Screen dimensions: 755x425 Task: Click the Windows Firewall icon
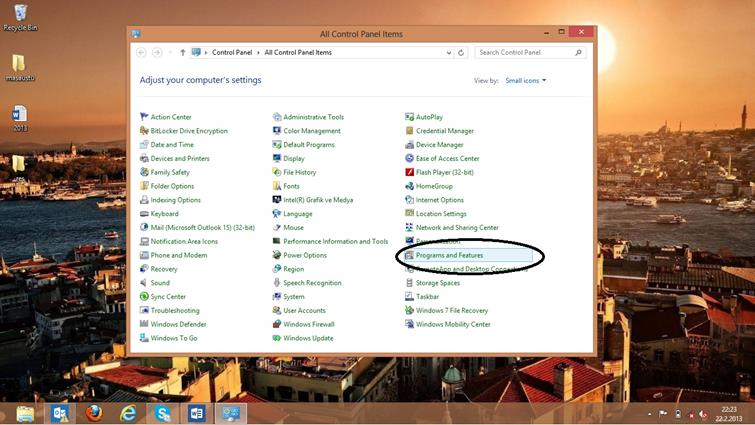coord(277,324)
